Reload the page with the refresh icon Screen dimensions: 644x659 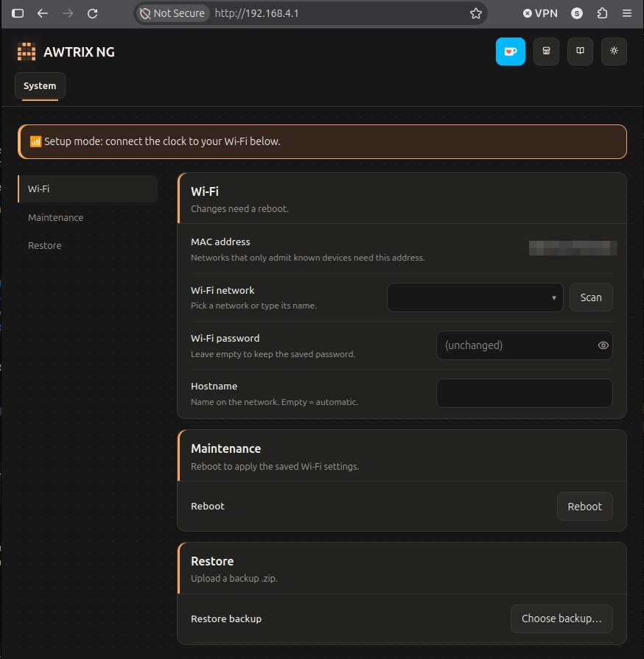pos(93,13)
